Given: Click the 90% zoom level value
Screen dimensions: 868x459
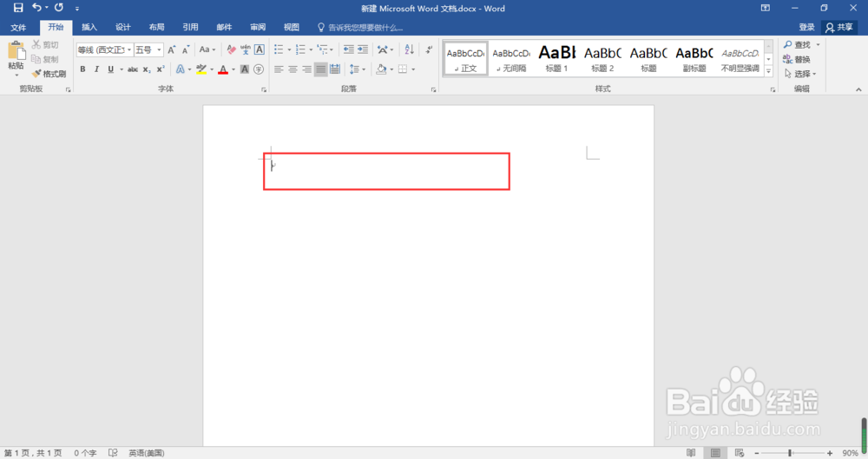Looking at the screenshot, I should pyautogui.click(x=851, y=453).
